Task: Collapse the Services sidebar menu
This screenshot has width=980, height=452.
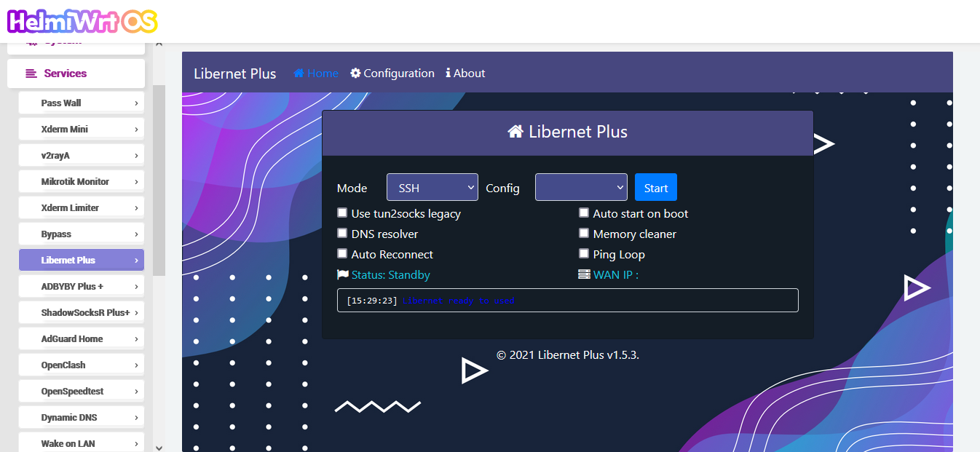Action: tap(76, 74)
